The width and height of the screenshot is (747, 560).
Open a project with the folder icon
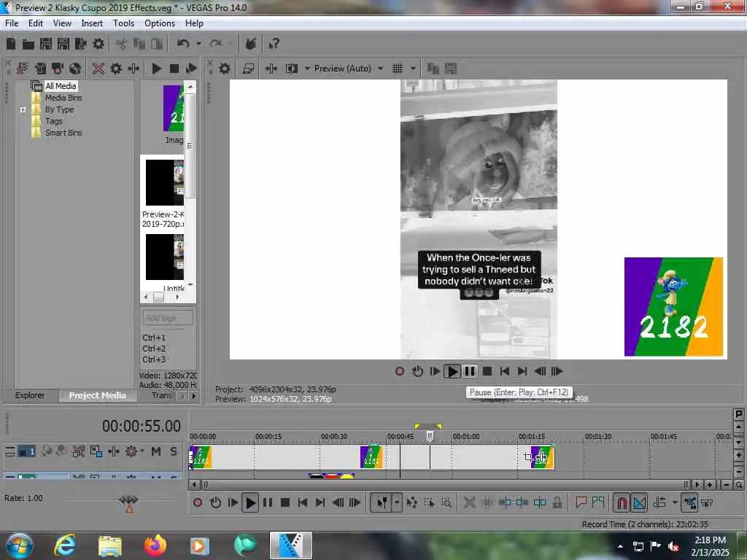pyautogui.click(x=28, y=44)
